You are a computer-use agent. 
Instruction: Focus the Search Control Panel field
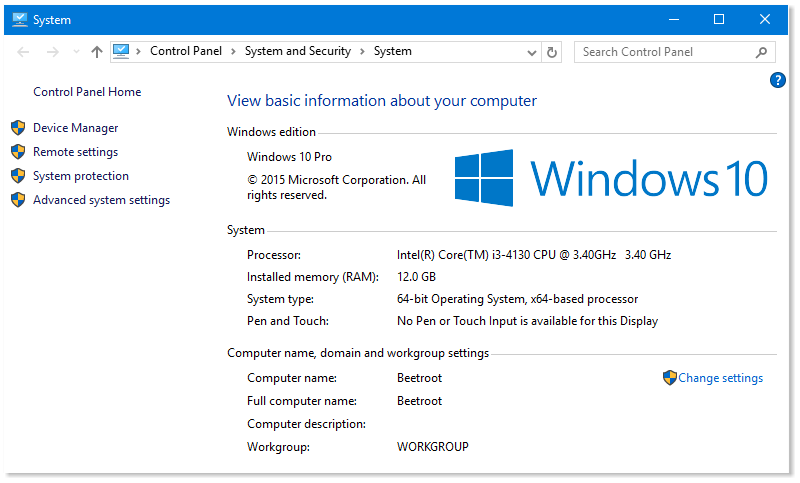pyautogui.click(x=674, y=52)
